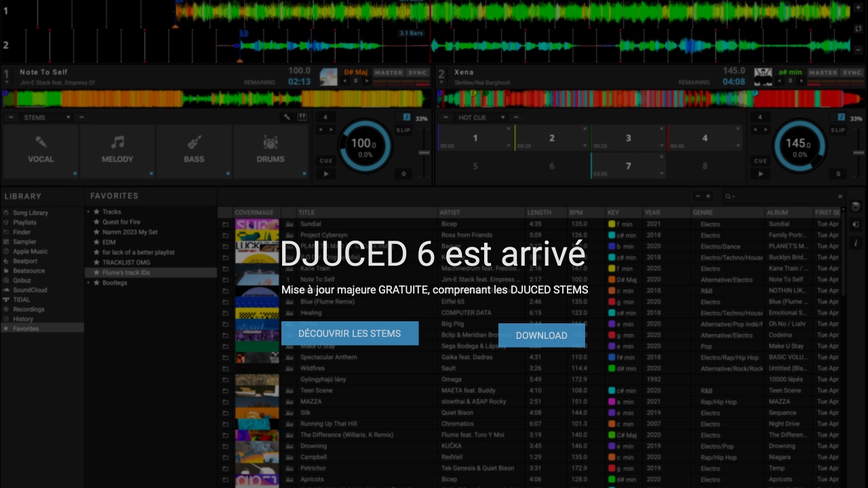
Task: Expand the Tracks favorites folder
Action: (89, 212)
